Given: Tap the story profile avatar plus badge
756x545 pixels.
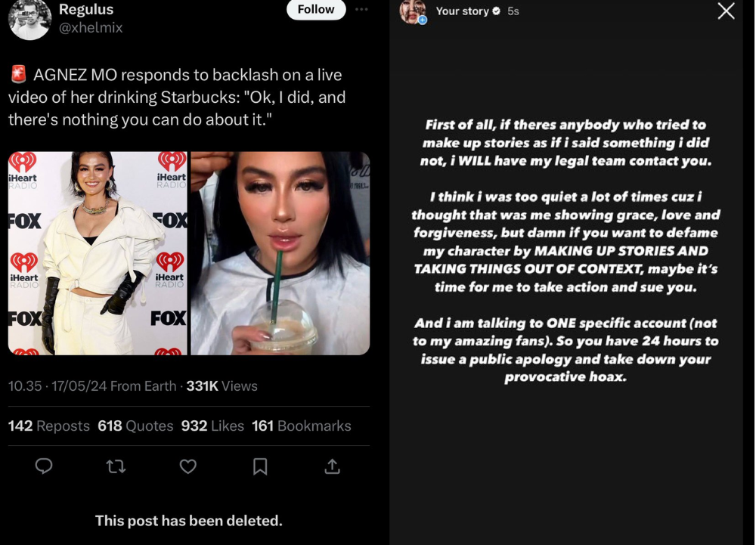Looking at the screenshot, I should point(423,20).
